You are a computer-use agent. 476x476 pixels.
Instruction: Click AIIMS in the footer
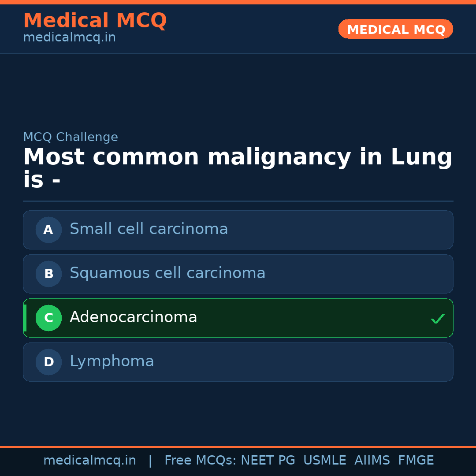[x=372, y=461]
